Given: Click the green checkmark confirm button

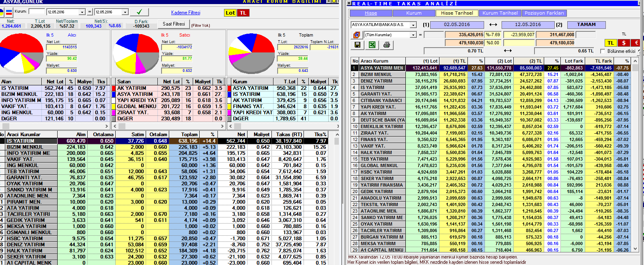Looking at the screenshot, I should (x=139, y=12).
